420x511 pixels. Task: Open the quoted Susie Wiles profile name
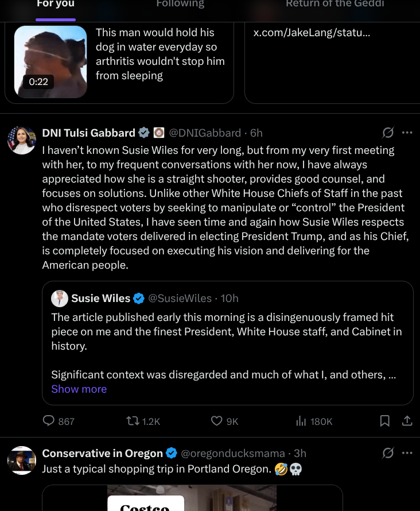click(x=100, y=298)
